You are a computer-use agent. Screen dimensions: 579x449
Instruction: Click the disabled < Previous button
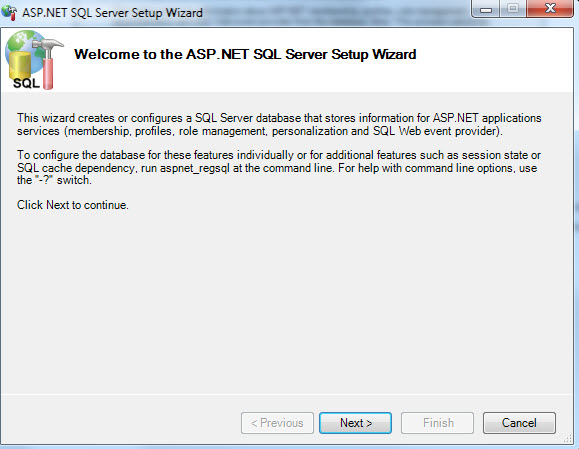point(277,423)
